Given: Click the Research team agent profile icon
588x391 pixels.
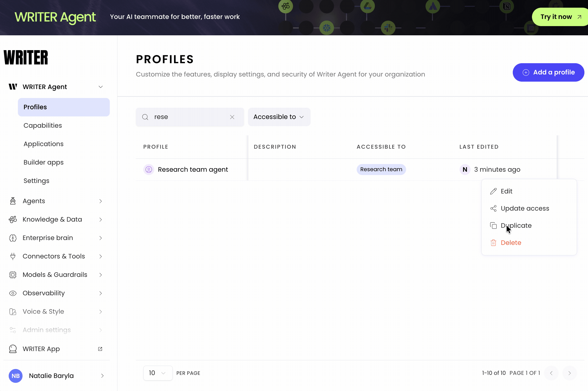Looking at the screenshot, I should pos(149,169).
